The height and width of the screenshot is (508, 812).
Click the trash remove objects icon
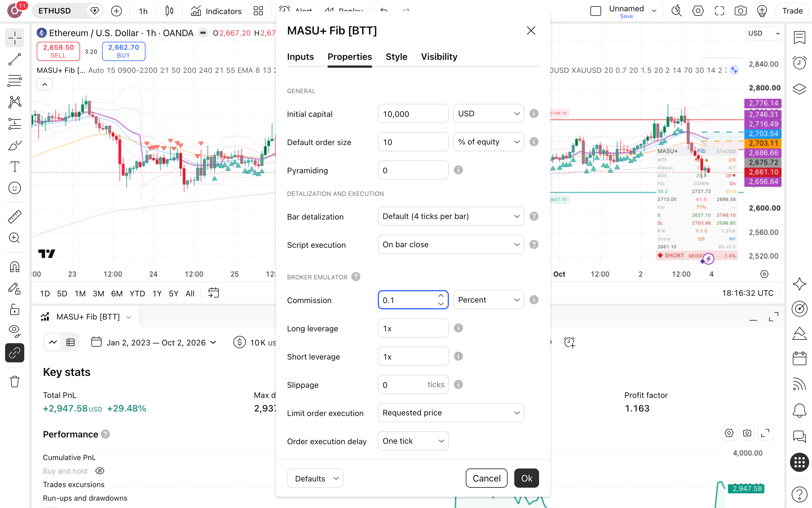click(14, 381)
